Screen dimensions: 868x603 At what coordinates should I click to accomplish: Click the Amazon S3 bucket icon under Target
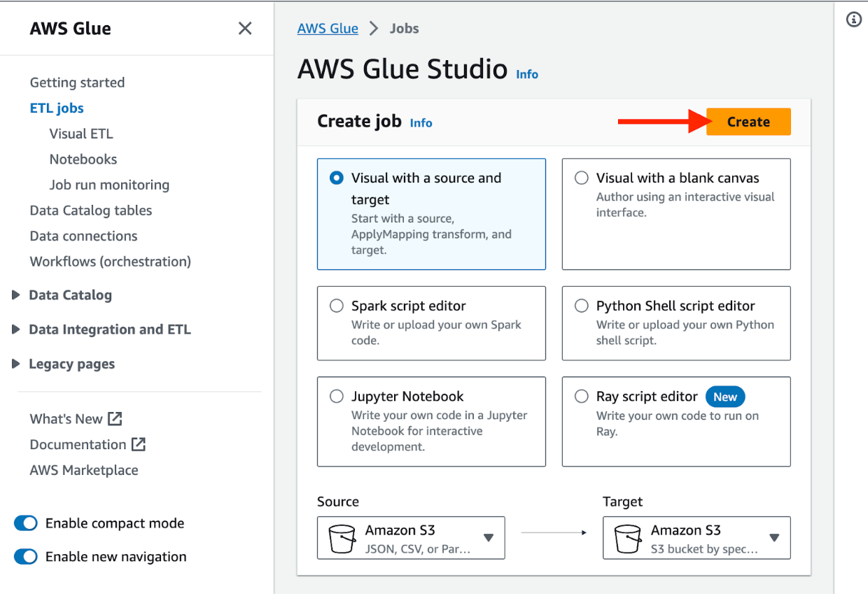pyautogui.click(x=628, y=538)
